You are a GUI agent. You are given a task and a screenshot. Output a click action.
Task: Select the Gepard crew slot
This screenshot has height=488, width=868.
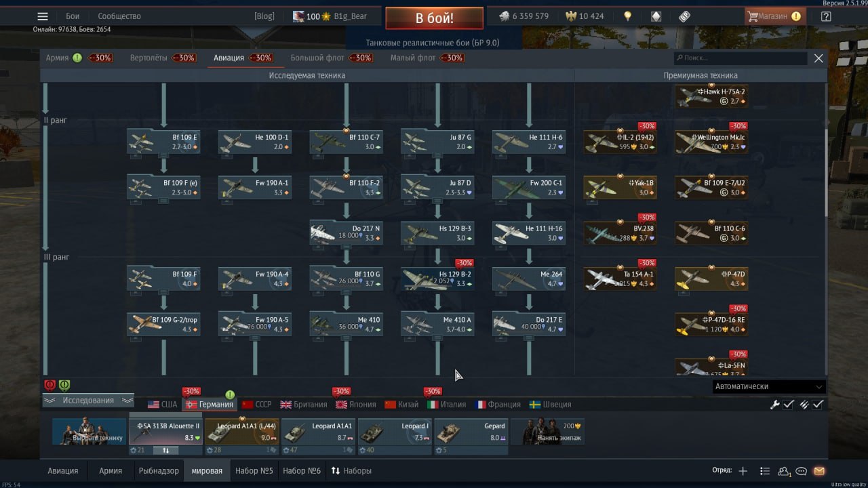click(x=471, y=432)
